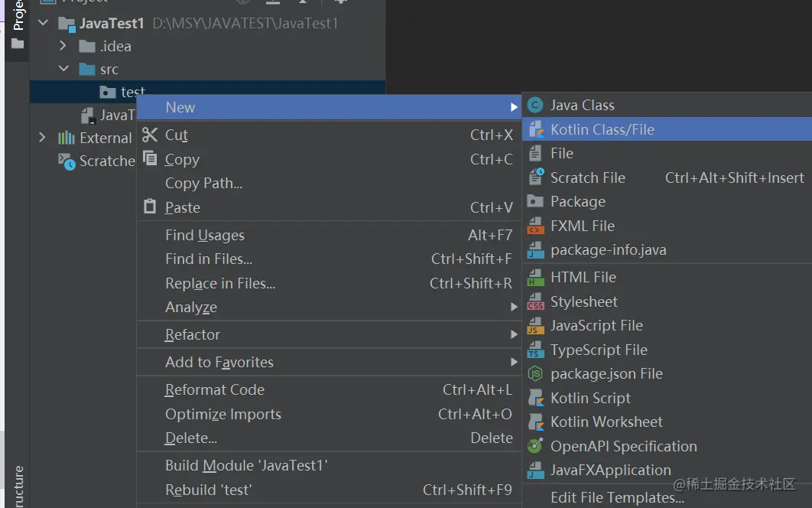Click the Scratches and Consoles icon

tap(67, 161)
